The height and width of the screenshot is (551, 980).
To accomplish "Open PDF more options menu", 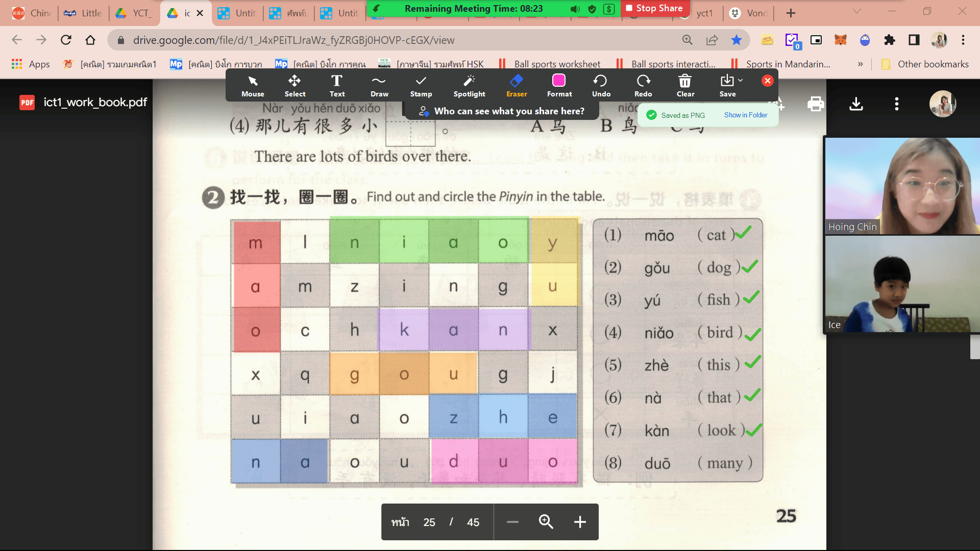I will click(x=896, y=104).
